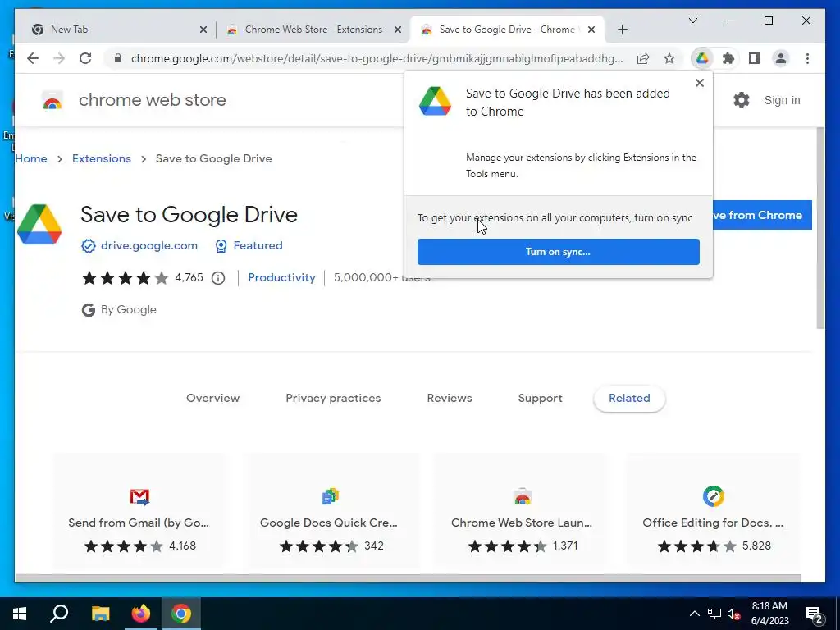Open the Chrome three-dot menu
The height and width of the screenshot is (630, 840).
point(807,58)
